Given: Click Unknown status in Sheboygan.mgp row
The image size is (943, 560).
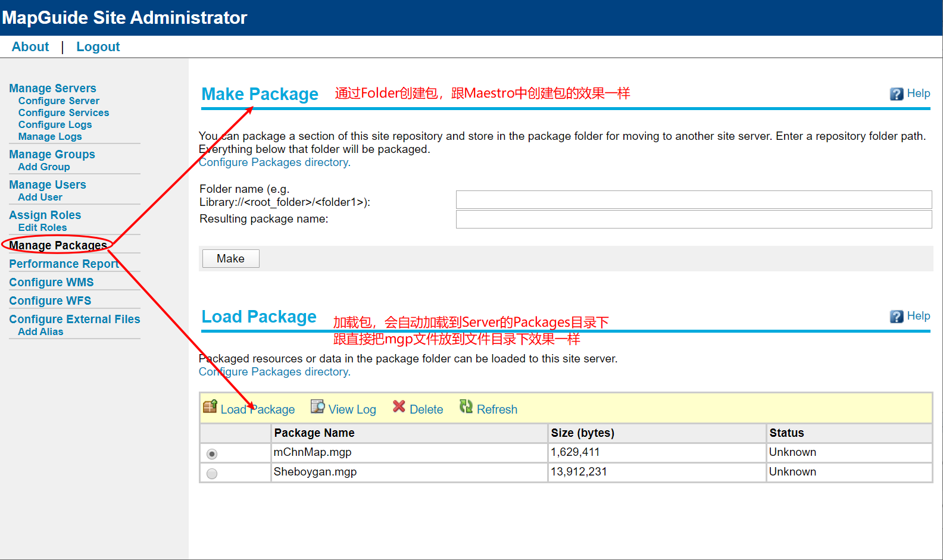Looking at the screenshot, I should 792,472.
